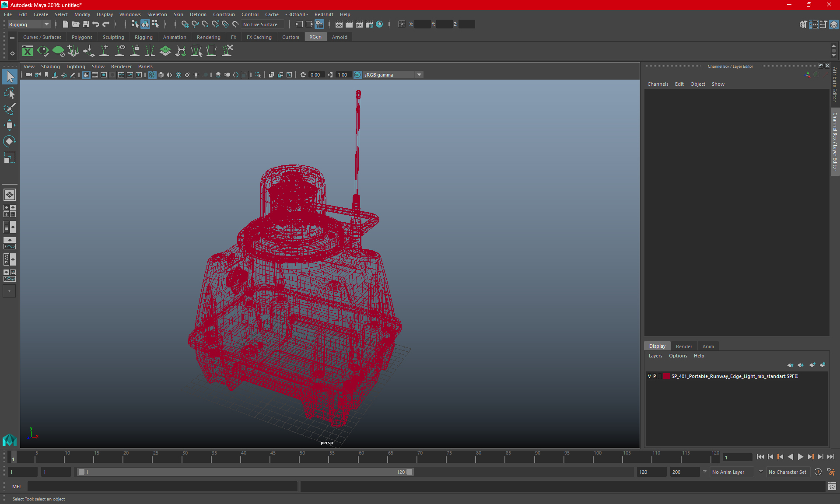Go to end of playback range
840x504 pixels.
[x=831, y=457]
